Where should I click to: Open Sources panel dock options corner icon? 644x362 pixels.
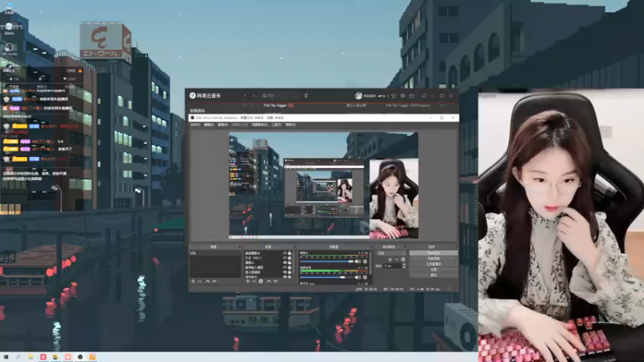click(295, 247)
